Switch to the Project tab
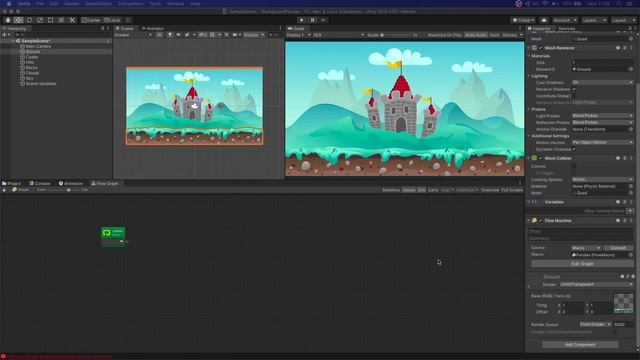 (x=12, y=184)
